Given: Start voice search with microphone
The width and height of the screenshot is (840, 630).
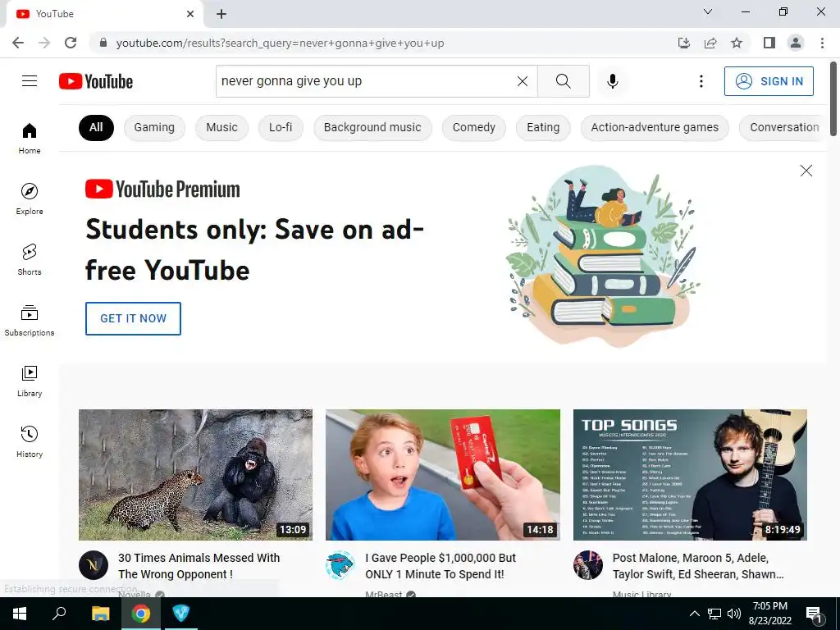Looking at the screenshot, I should [x=612, y=81].
